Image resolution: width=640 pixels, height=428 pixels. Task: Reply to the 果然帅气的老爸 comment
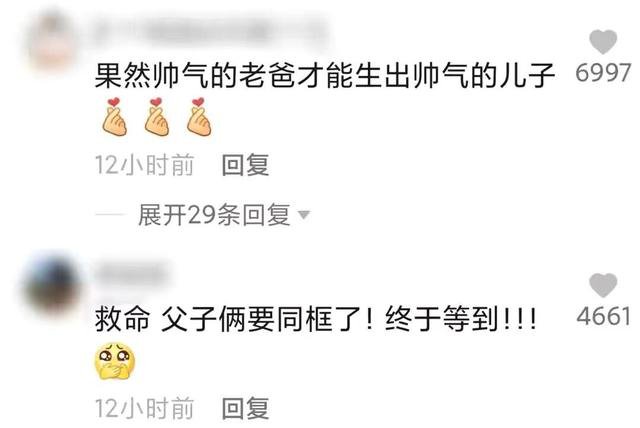coord(245,165)
